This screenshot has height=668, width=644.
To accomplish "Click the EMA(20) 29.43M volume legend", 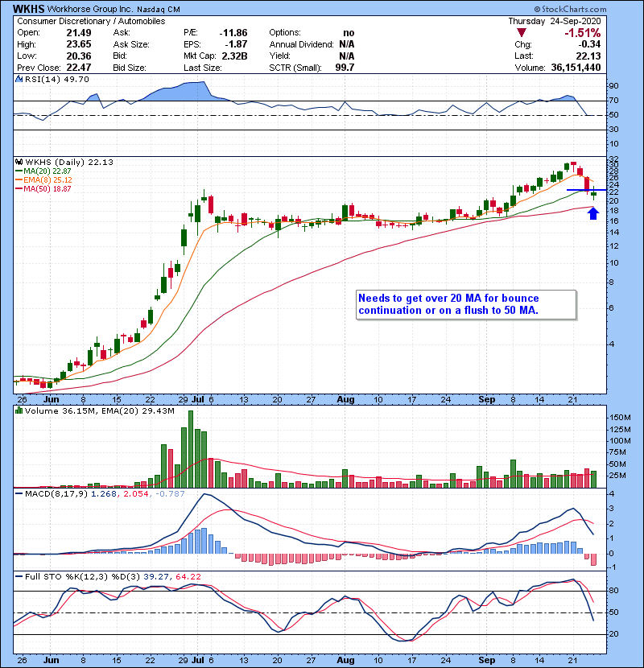I will click(x=138, y=411).
